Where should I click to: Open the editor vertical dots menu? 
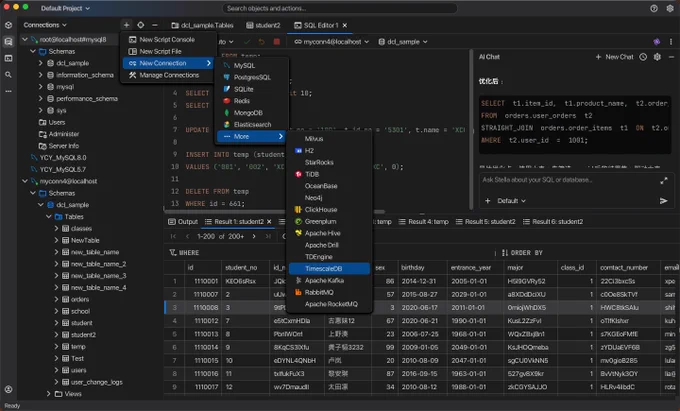tap(671, 42)
